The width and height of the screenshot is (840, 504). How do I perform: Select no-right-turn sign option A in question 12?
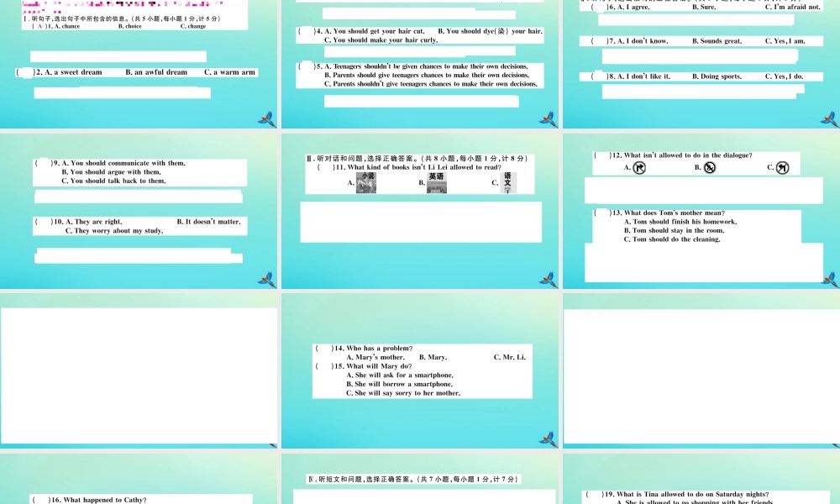(639, 168)
